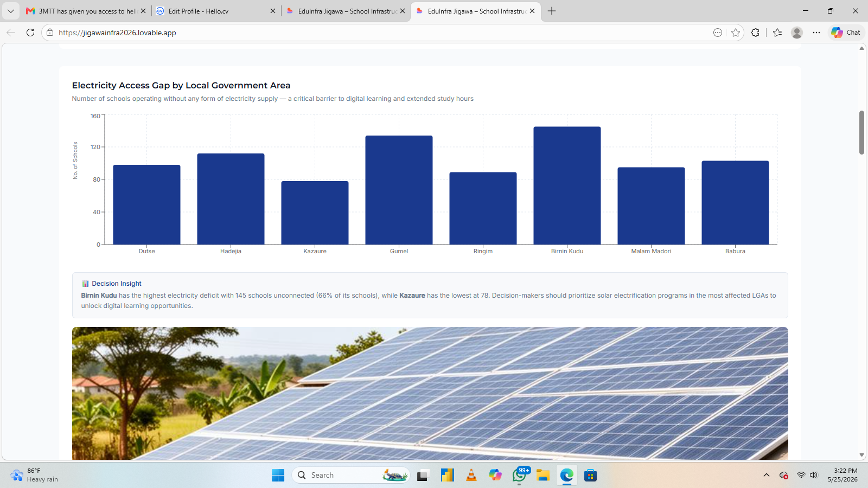
Task: Open the Windows Start menu
Action: 278,476
